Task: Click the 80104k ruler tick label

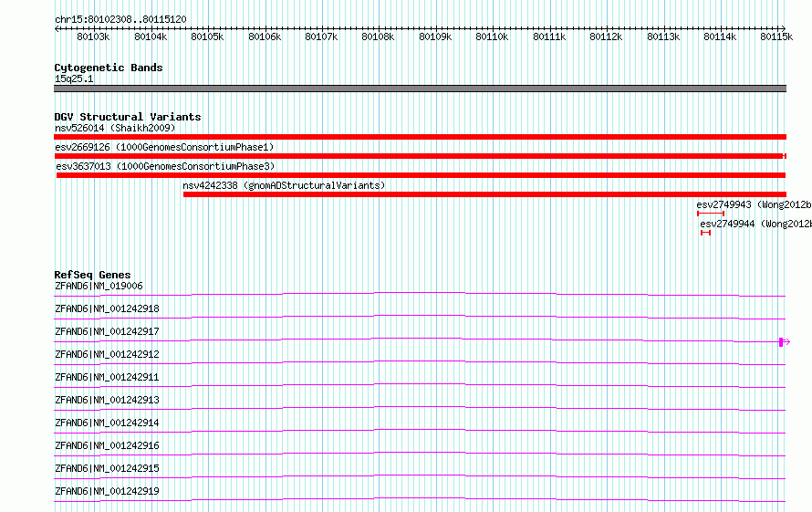Action: coord(151,37)
